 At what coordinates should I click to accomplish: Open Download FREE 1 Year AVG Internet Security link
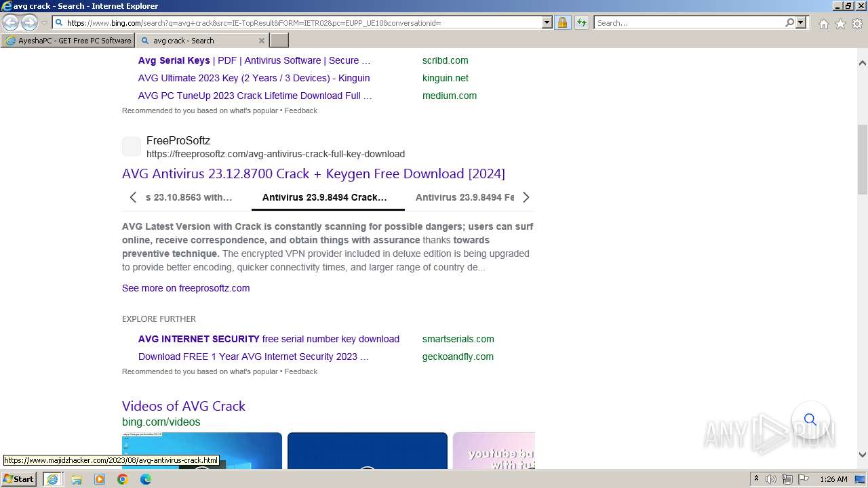click(x=254, y=357)
